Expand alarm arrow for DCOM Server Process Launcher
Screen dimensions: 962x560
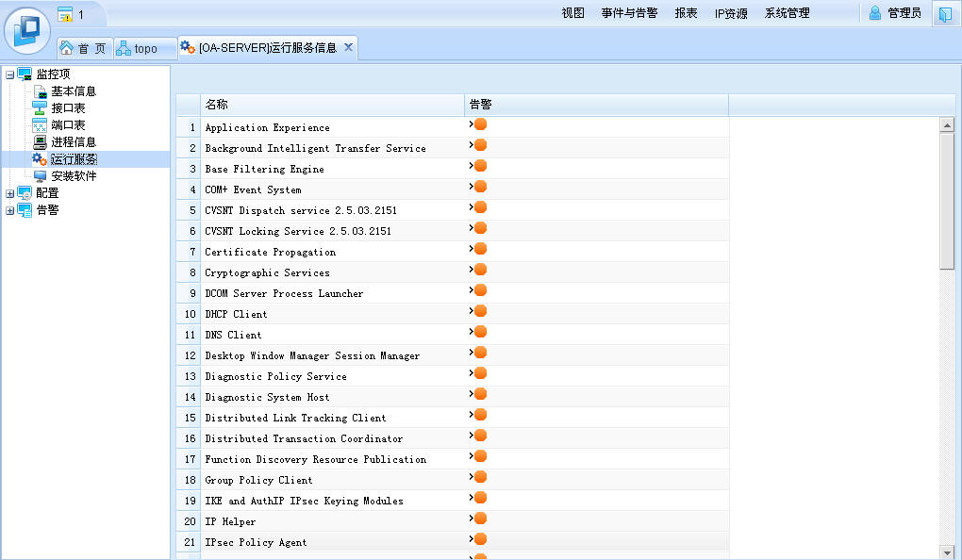coord(472,289)
